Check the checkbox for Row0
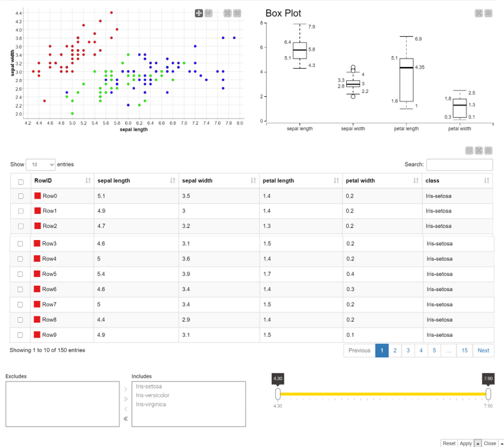This screenshot has width=504, height=447. (x=21, y=196)
